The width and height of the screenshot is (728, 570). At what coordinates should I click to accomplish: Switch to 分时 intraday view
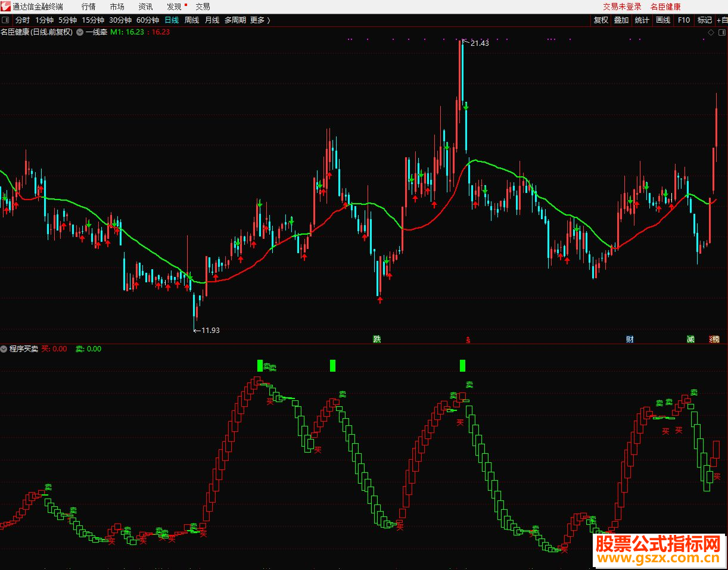22,20
